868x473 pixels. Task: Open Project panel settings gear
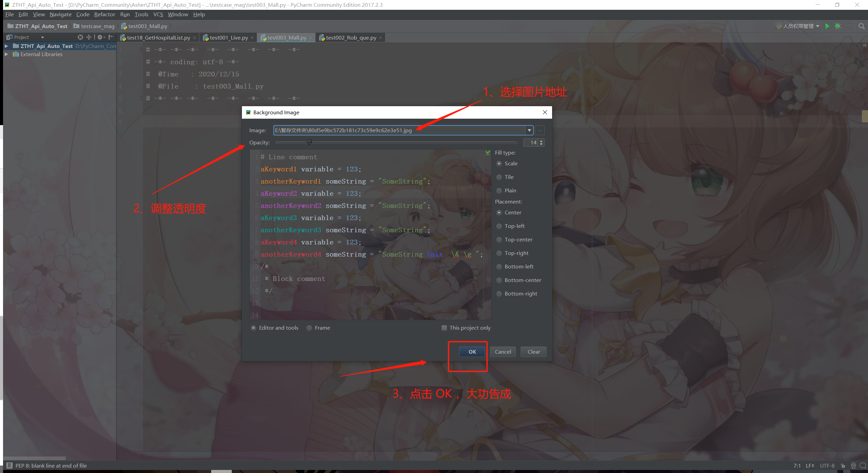100,37
